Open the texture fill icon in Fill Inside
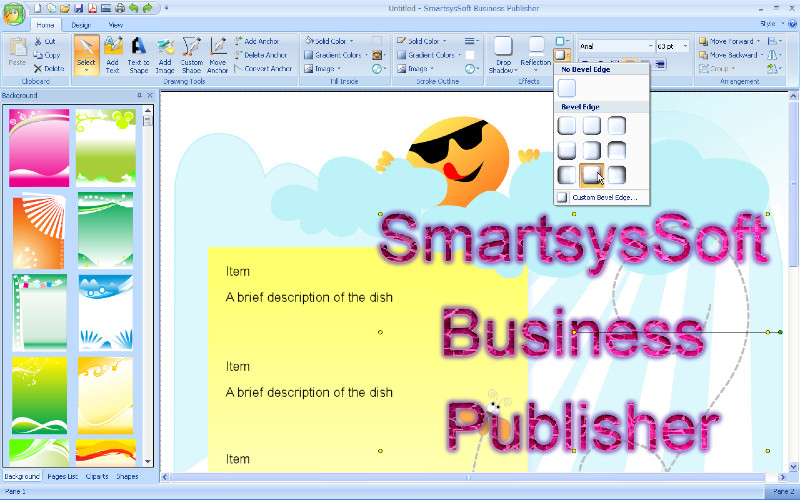The height and width of the screenshot is (500, 800). click(378, 55)
